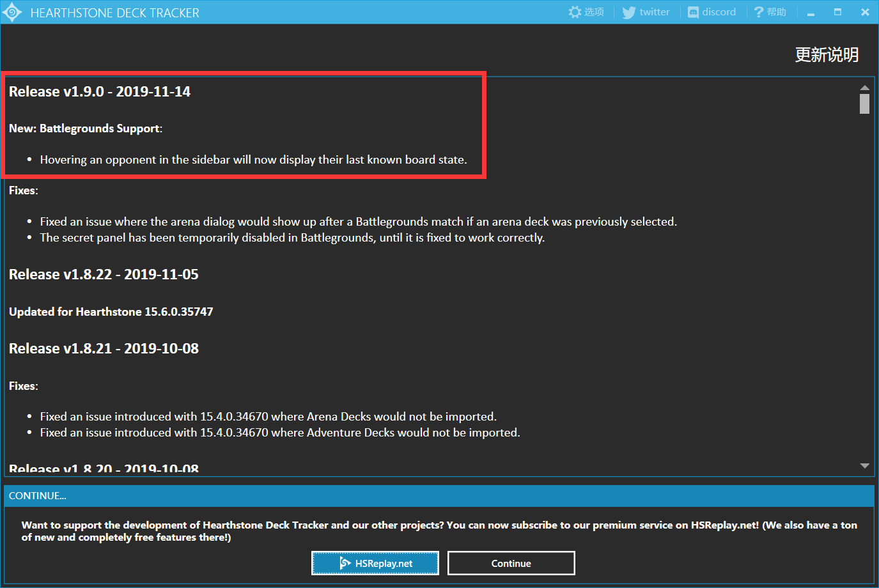
Task: Click the Release v1.8.22 - 2019-11-05 heading
Action: coord(104,274)
